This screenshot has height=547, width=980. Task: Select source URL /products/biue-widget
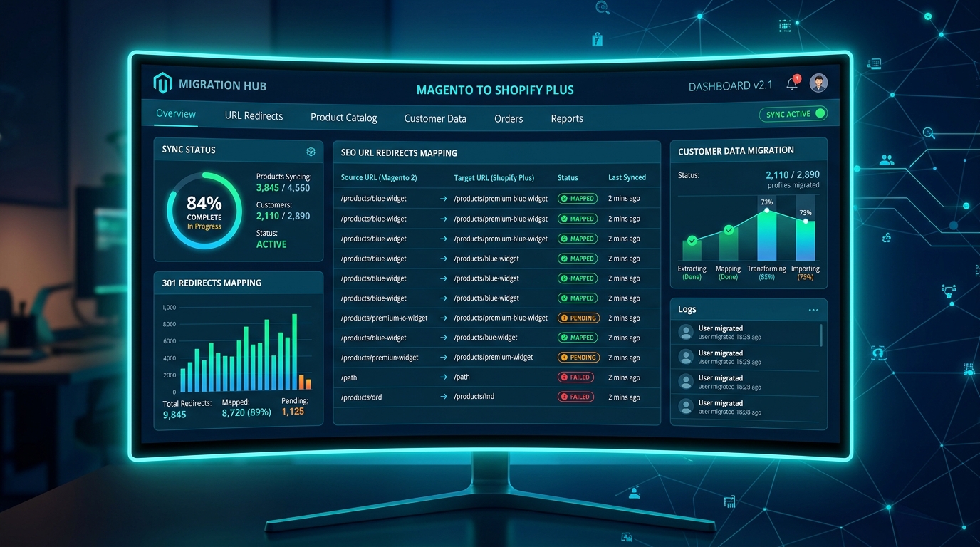pyautogui.click(x=373, y=259)
